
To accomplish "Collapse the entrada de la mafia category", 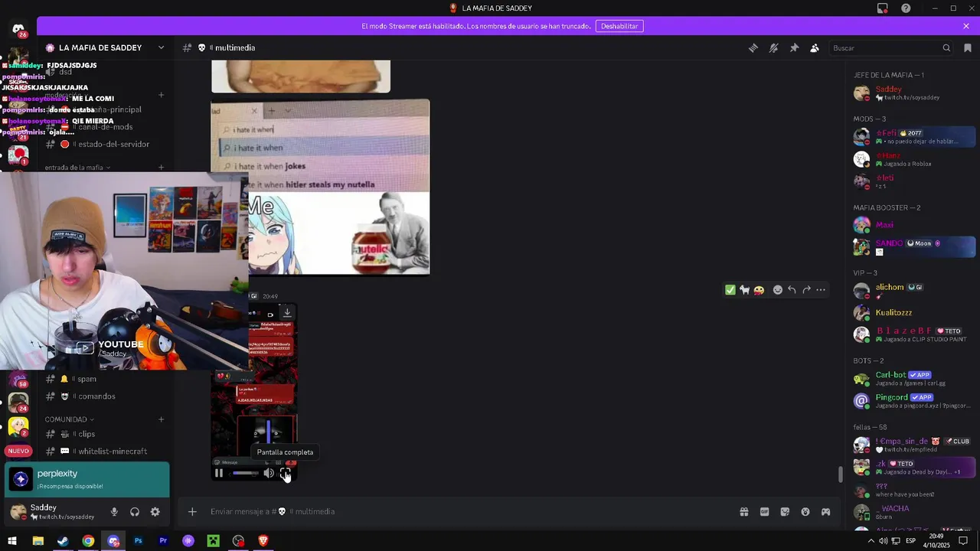I will pos(77,168).
